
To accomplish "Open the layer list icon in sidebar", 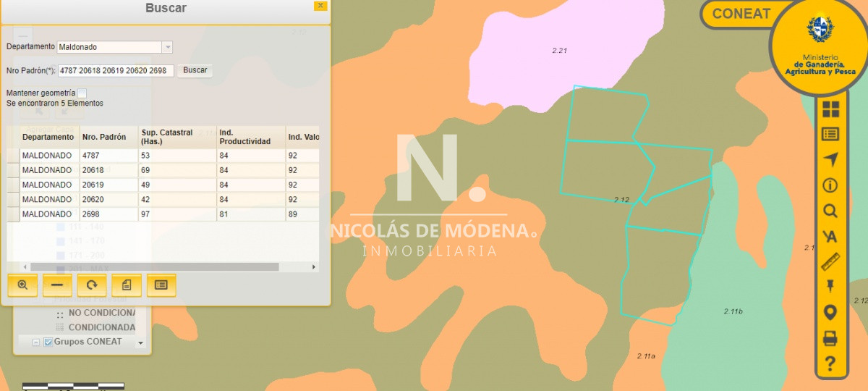I will 830,134.
